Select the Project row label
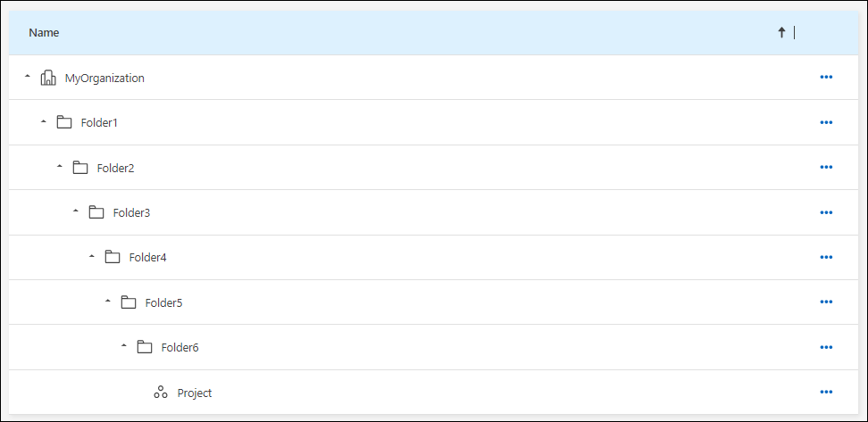 [195, 393]
